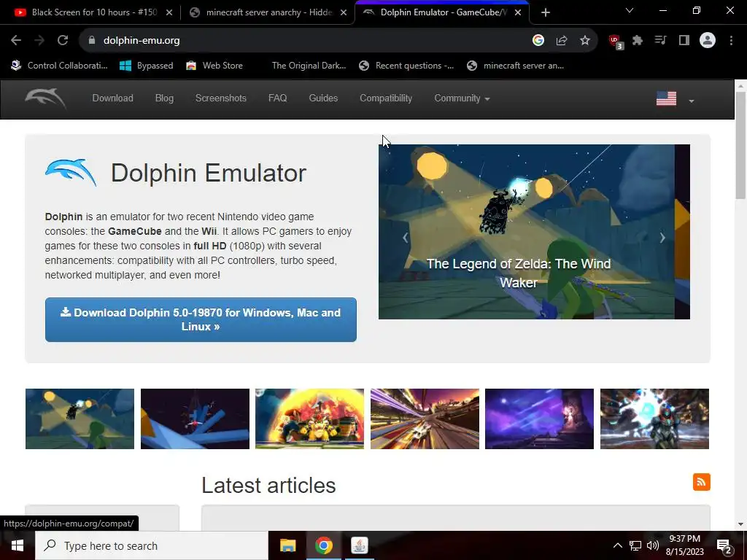Toggle the Chrome side panel

684,41
